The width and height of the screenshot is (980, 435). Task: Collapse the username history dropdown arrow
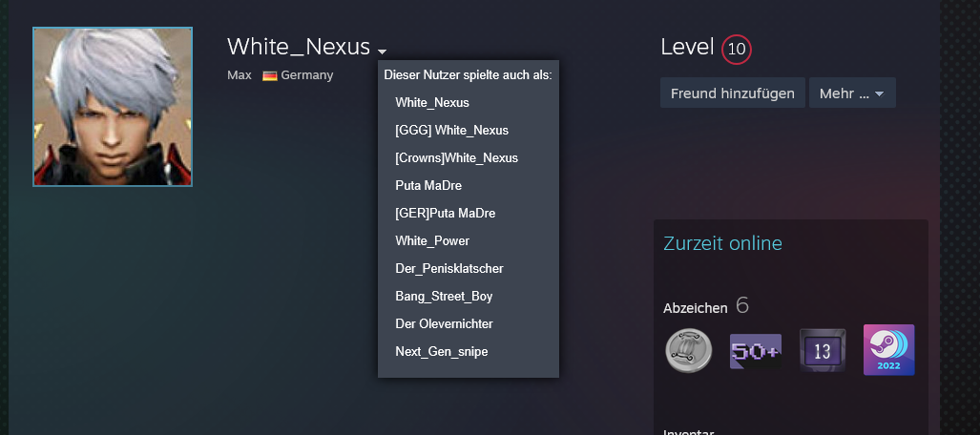pos(382,51)
